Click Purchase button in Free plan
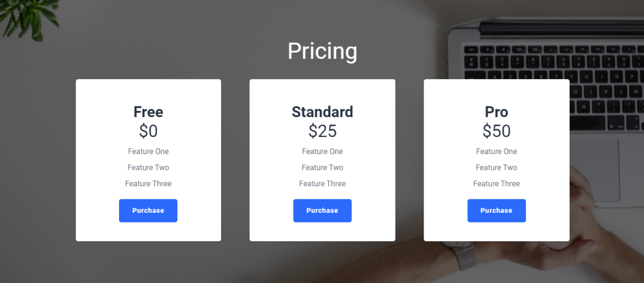 coord(149,211)
